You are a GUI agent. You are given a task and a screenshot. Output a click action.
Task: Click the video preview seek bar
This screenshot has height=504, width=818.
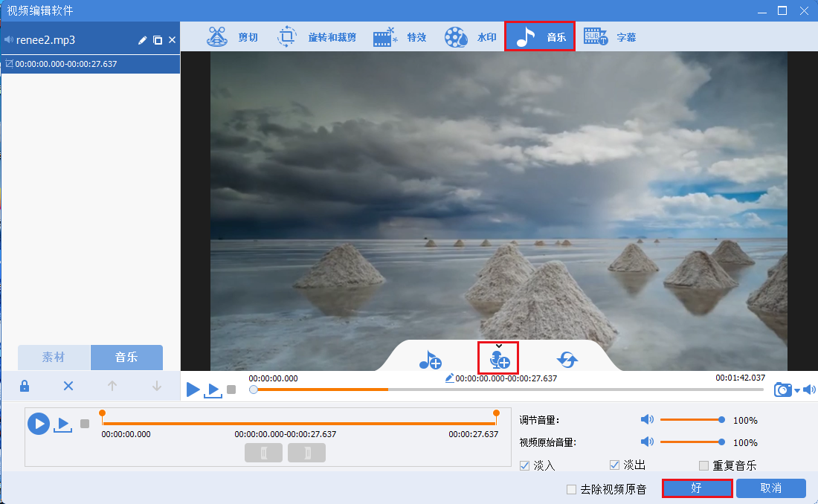coord(508,390)
